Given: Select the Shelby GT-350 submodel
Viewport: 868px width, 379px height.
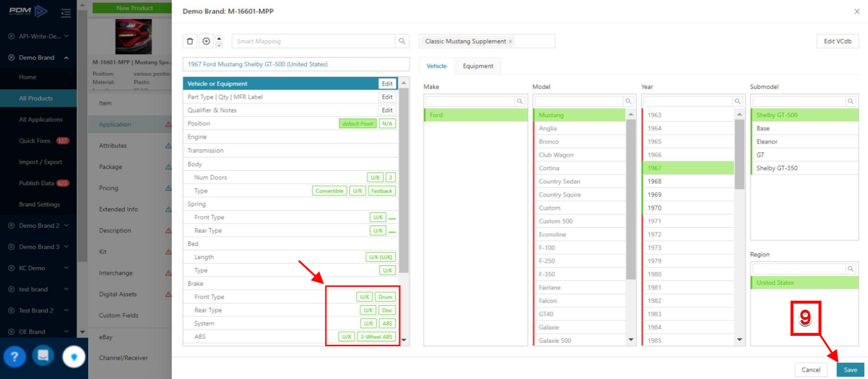Looking at the screenshot, I should pos(804,168).
